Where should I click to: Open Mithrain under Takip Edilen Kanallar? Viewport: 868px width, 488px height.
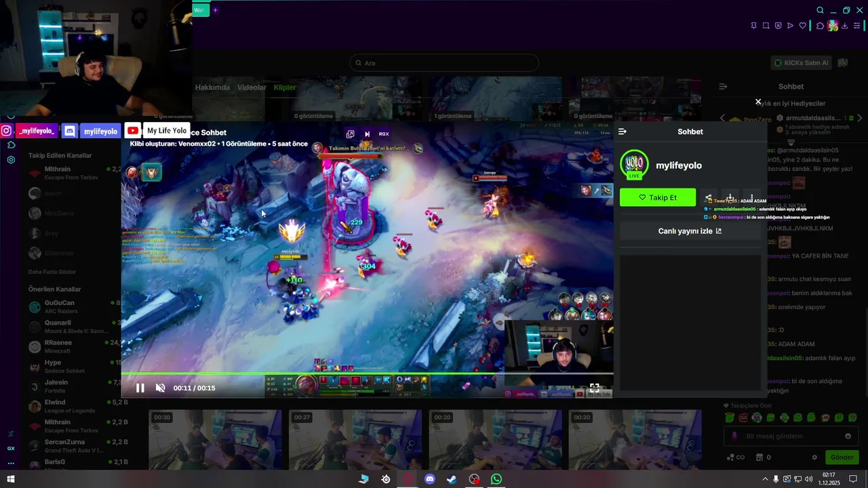(x=75, y=172)
